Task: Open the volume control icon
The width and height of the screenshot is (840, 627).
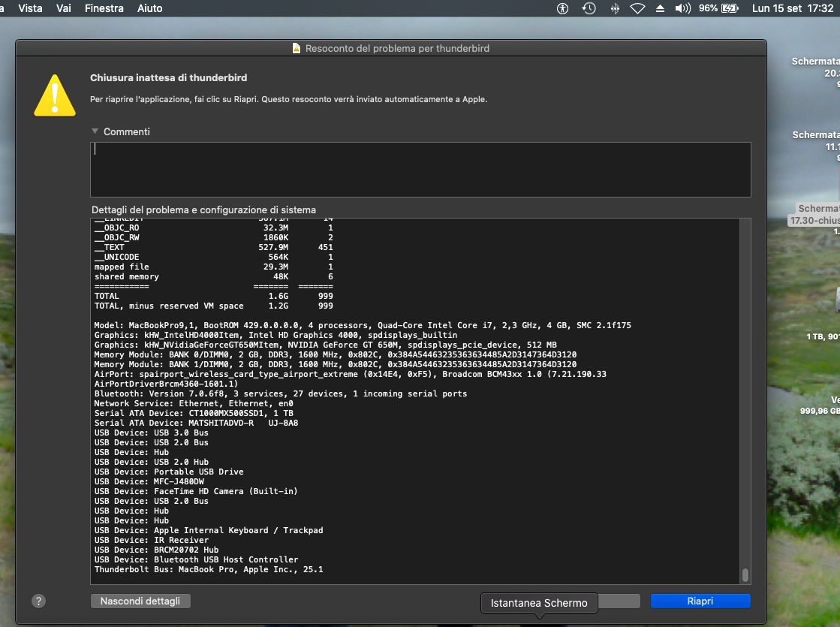Action: tap(682, 9)
